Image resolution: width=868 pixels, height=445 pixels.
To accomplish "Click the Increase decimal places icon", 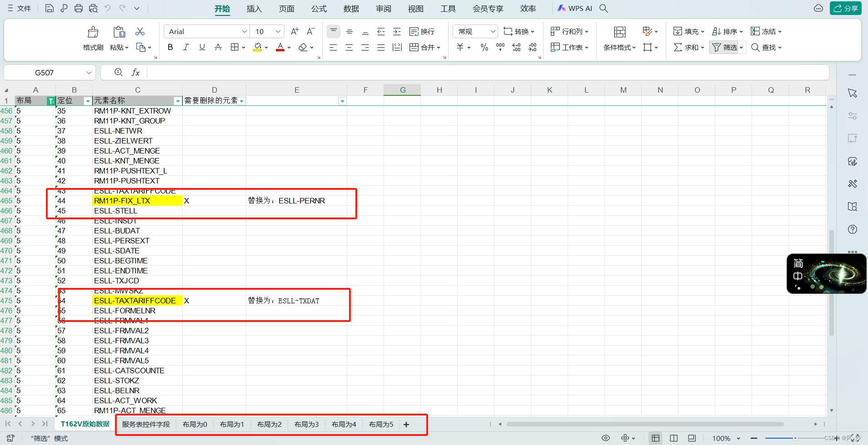I will click(x=516, y=47).
